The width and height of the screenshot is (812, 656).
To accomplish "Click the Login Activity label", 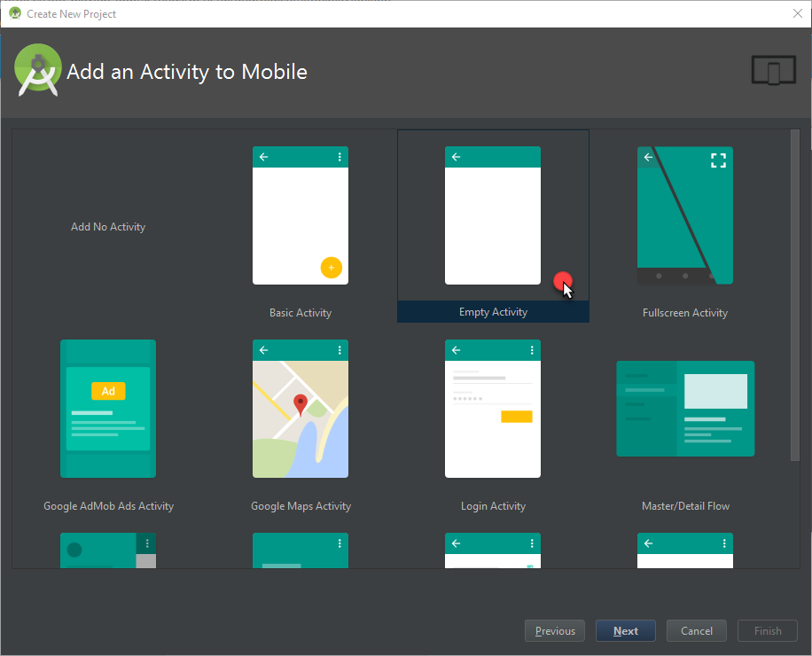I will tap(493, 506).
